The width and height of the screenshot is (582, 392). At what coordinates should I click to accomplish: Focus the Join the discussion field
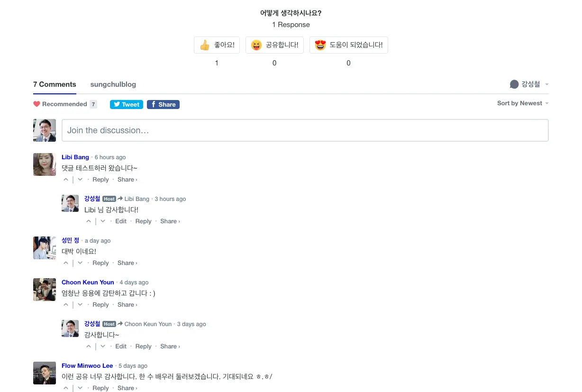pos(305,130)
